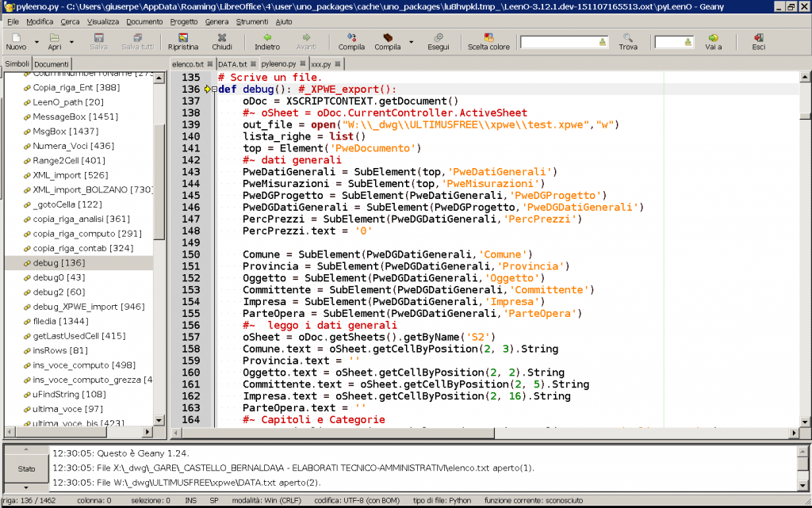Click editor horizontal scrollbar thumb
Screen dimensions: 812x508
point(338,433)
